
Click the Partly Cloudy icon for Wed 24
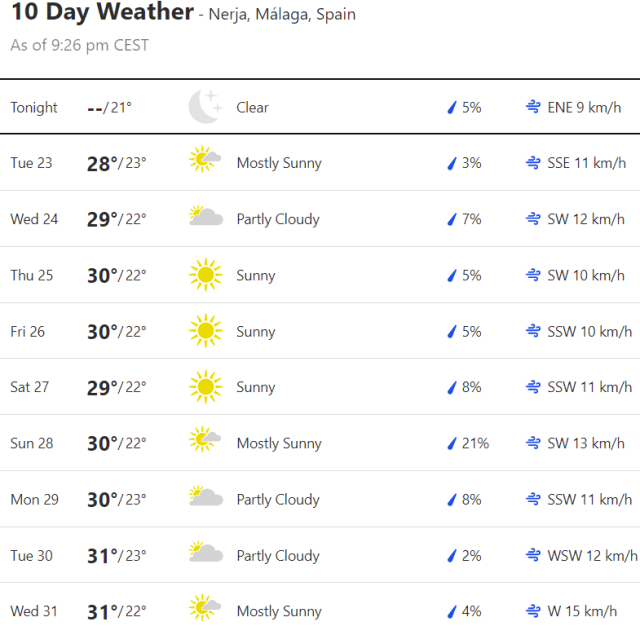(x=205, y=218)
